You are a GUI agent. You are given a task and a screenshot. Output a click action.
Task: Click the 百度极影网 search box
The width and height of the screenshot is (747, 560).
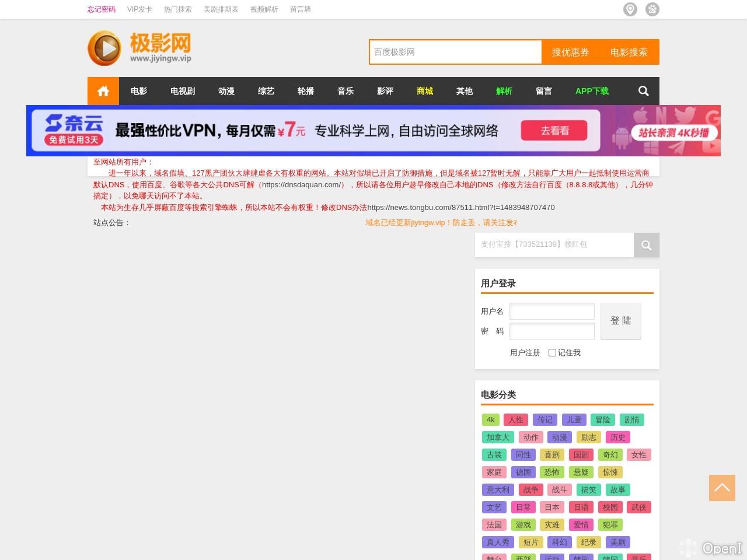coord(455,52)
